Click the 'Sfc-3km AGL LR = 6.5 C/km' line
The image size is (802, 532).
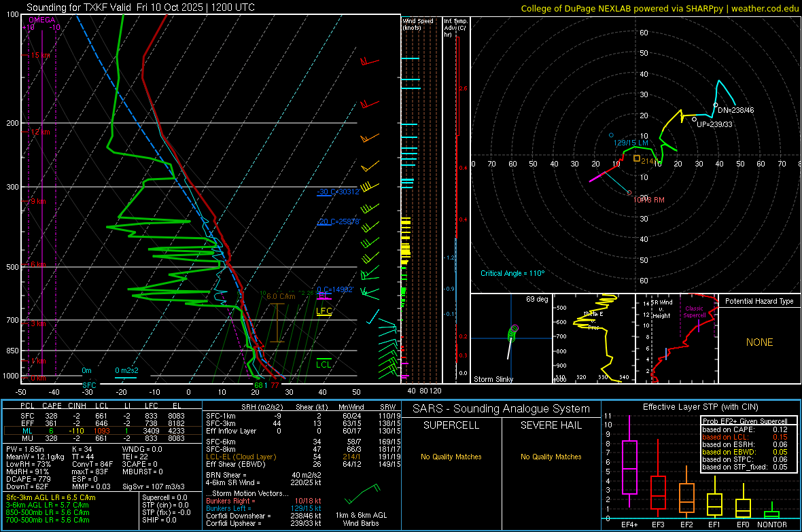click(x=51, y=497)
